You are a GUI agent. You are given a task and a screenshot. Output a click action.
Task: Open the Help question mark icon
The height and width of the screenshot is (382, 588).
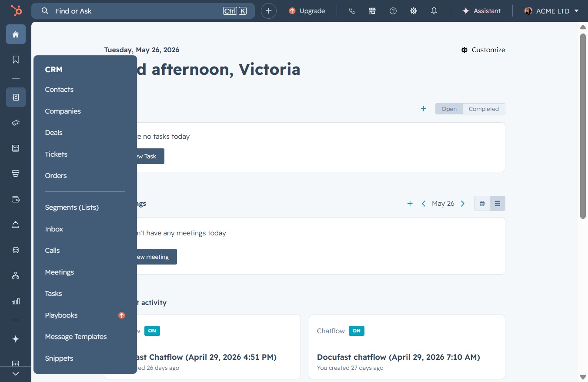pyautogui.click(x=393, y=11)
